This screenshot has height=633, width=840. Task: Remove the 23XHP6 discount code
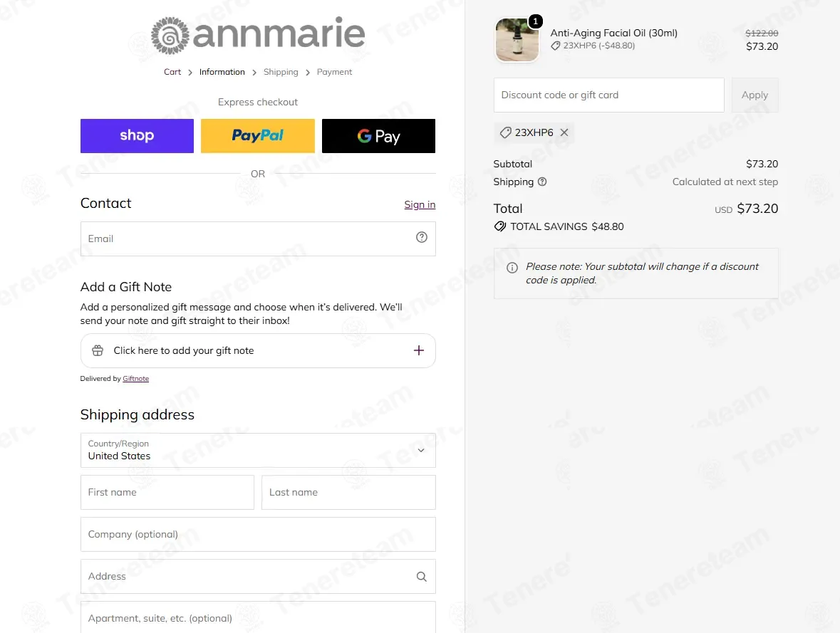(564, 132)
